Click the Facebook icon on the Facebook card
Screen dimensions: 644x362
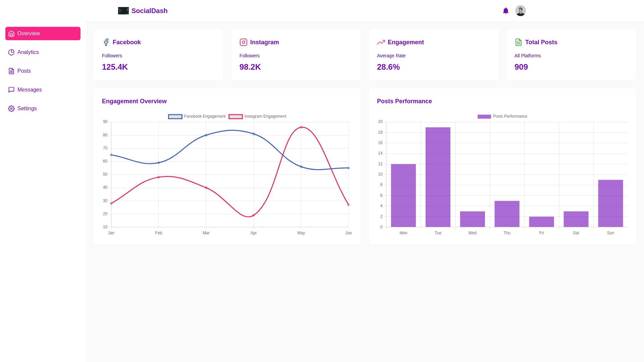click(x=106, y=42)
